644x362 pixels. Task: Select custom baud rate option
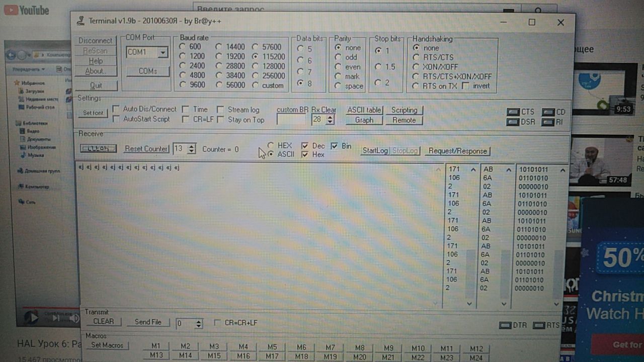(256, 85)
